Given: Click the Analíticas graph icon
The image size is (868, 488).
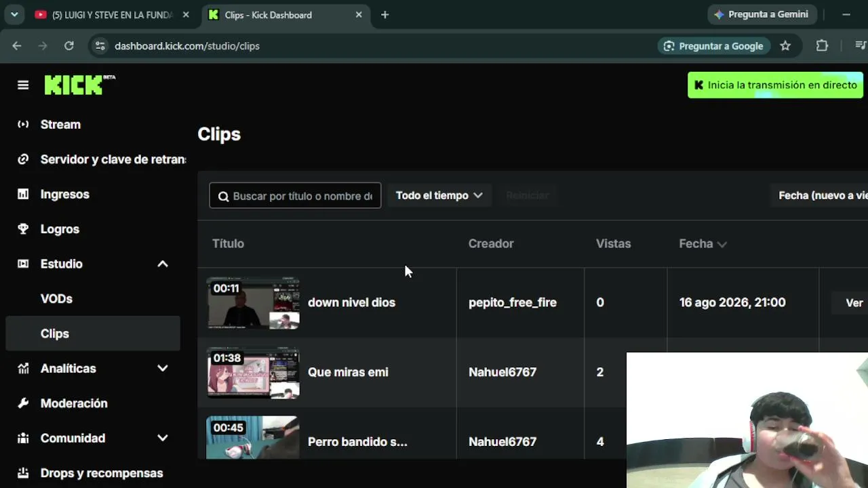Looking at the screenshot, I should coord(23,368).
